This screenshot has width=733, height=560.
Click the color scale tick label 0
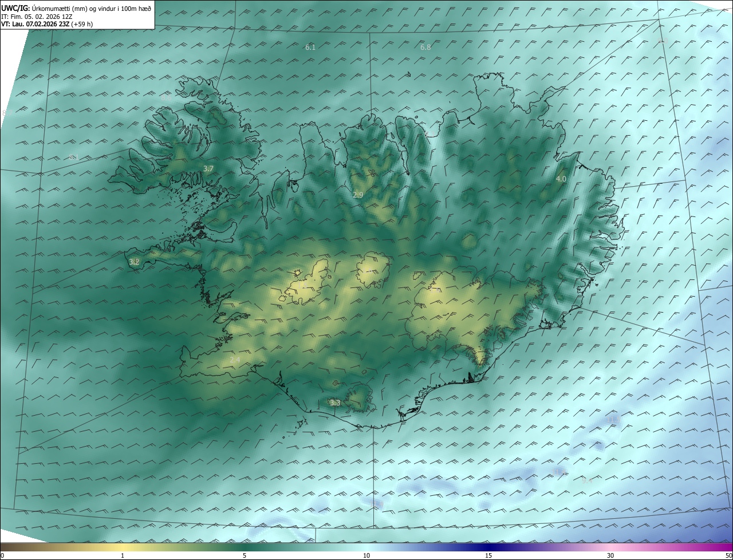[x=2, y=555]
